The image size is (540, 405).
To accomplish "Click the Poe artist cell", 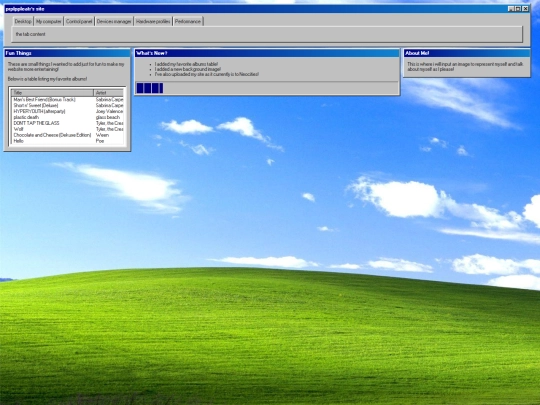I will click(x=109, y=141).
